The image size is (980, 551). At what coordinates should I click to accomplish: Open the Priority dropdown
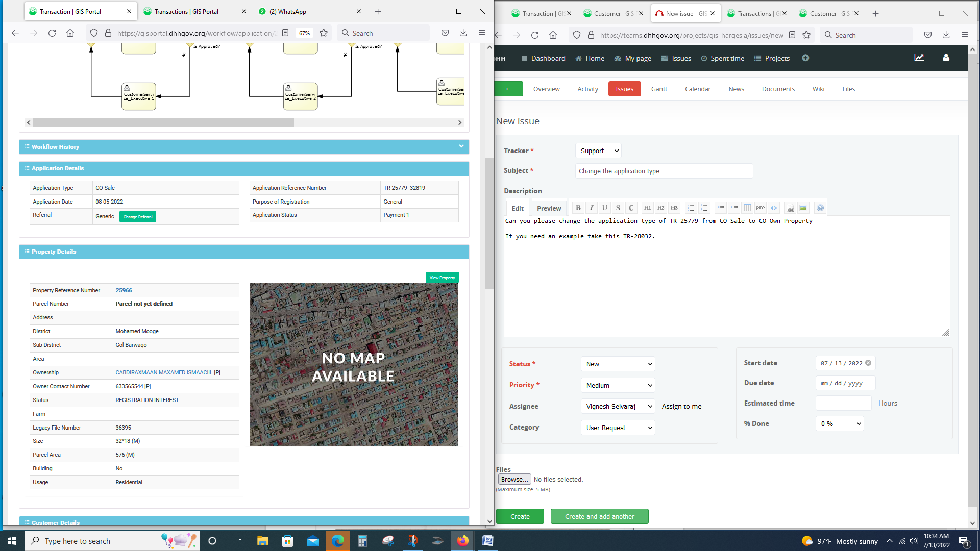tap(618, 386)
